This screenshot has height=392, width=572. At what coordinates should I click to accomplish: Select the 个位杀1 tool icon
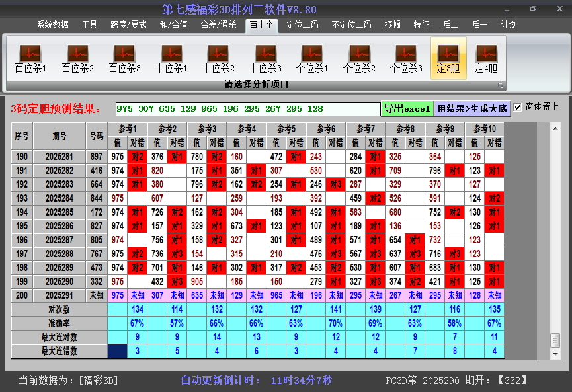coord(313,56)
